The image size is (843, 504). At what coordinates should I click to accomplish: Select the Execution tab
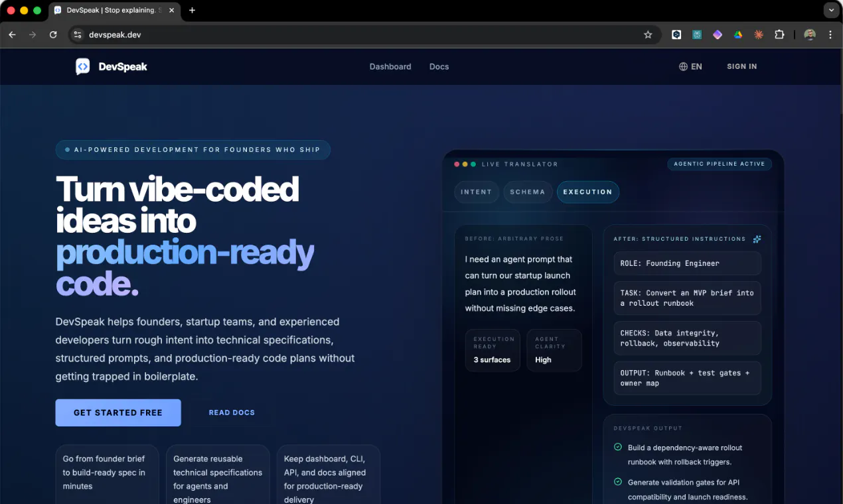point(588,192)
